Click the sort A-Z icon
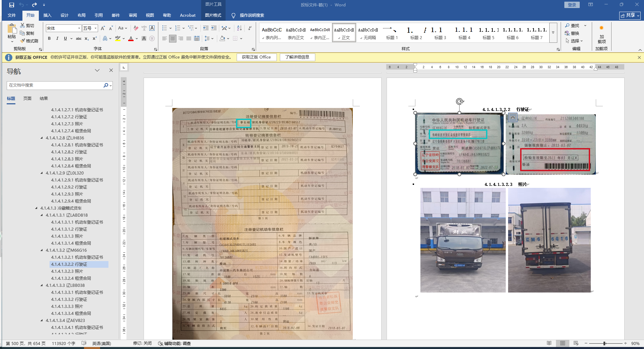The height and width of the screenshot is (349, 644). pos(239,28)
